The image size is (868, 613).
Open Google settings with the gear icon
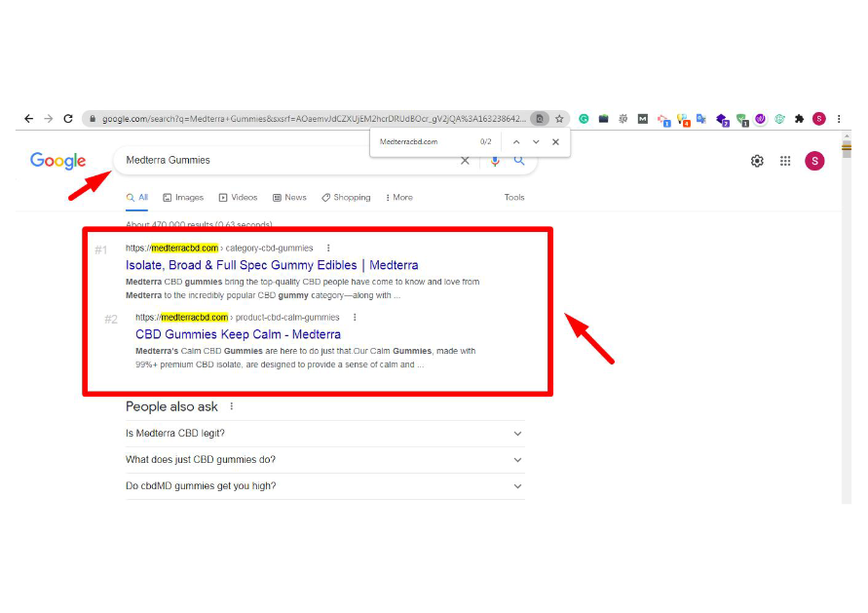click(x=757, y=161)
